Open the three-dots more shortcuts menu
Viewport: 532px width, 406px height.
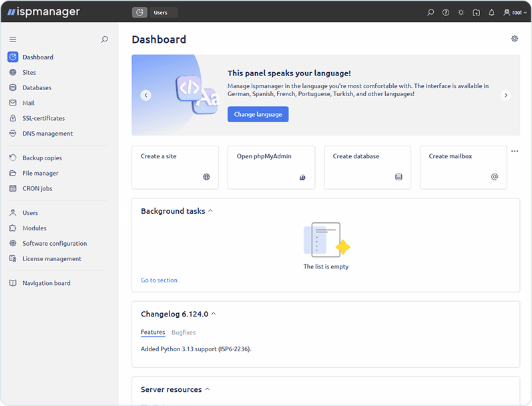pyautogui.click(x=515, y=152)
